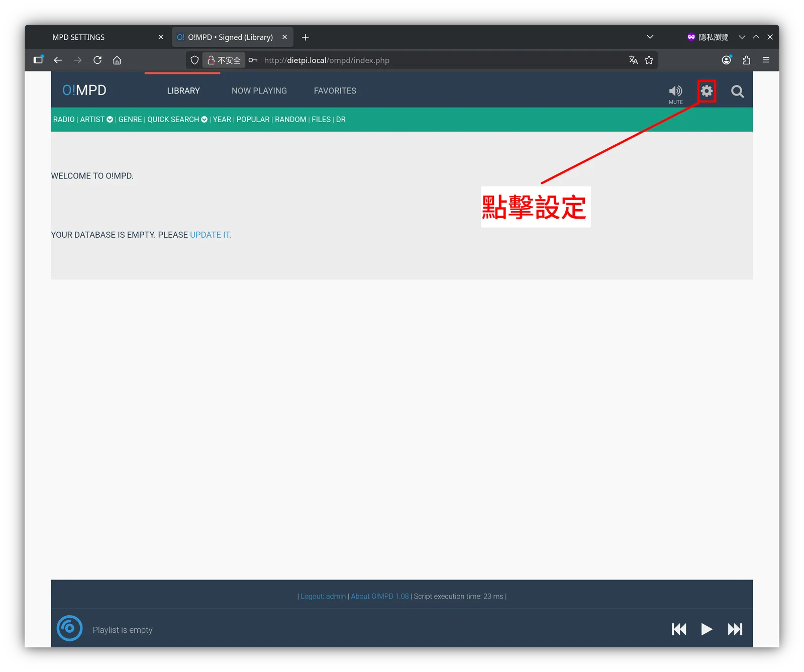This screenshot has width=804, height=672.
Task: Click the O!MPD logo
Action: click(84, 90)
